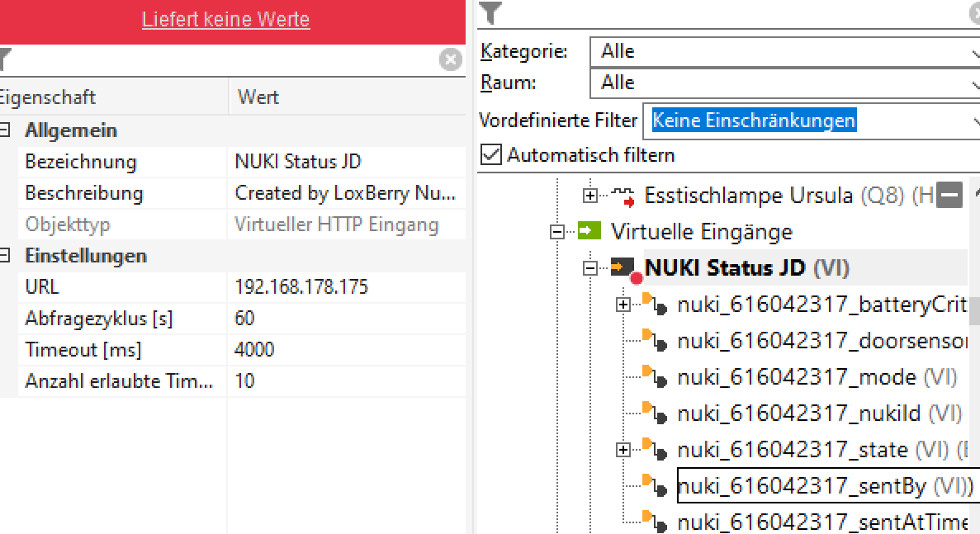Screen dimensions: 980x534
Task: Edit the Abfragezyklus value 60
Action: tap(347, 319)
